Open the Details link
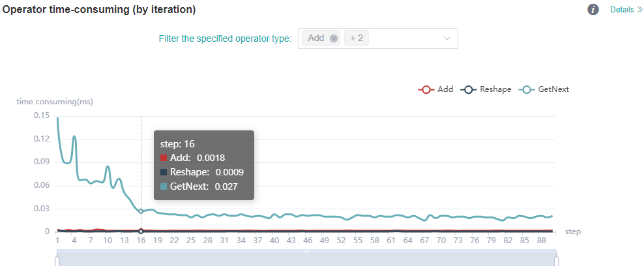The width and height of the screenshot is (644, 266). (626, 10)
